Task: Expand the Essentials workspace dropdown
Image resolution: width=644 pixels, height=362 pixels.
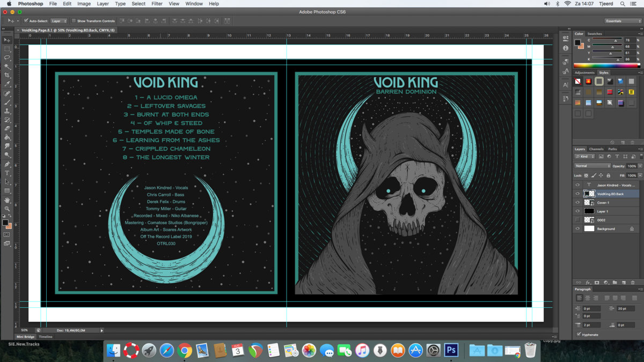Action: pyautogui.click(x=622, y=21)
